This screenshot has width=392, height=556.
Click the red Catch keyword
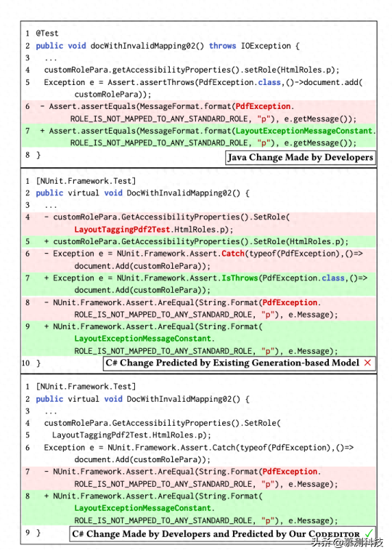pyautogui.click(x=233, y=254)
